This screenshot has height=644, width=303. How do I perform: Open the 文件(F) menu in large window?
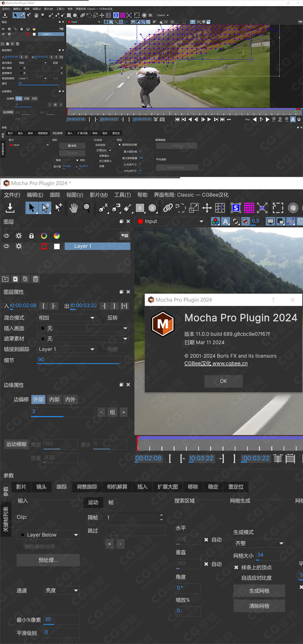click(x=12, y=195)
